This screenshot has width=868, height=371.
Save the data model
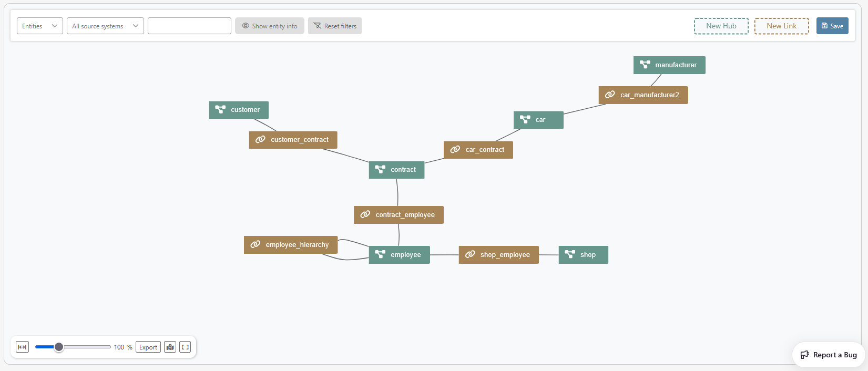[x=832, y=26]
